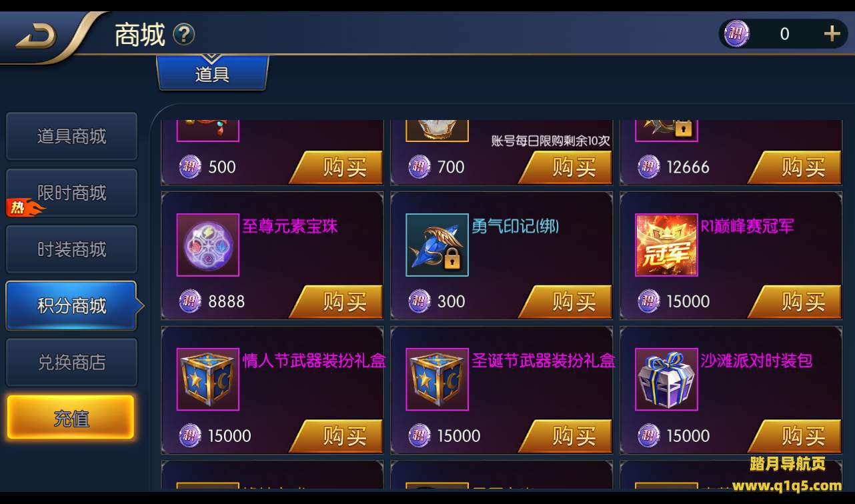Open the 时装商城 menu
855x504 pixels.
pyautogui.click(x=71, y=249)
